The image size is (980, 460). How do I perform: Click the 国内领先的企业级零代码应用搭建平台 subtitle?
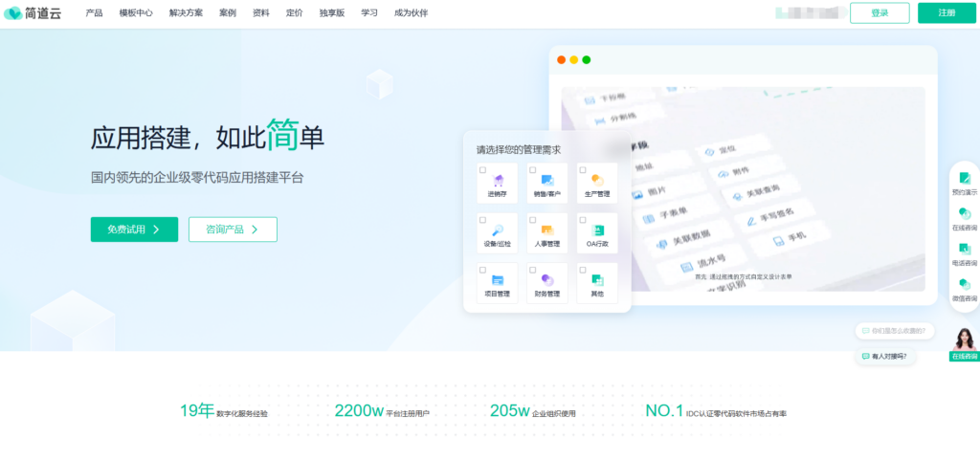[197, 177]
